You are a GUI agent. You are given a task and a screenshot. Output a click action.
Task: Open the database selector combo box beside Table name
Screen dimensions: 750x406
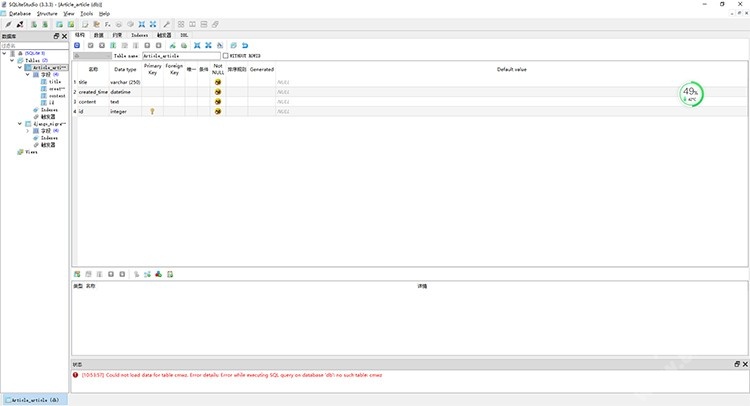click(92, 56)
